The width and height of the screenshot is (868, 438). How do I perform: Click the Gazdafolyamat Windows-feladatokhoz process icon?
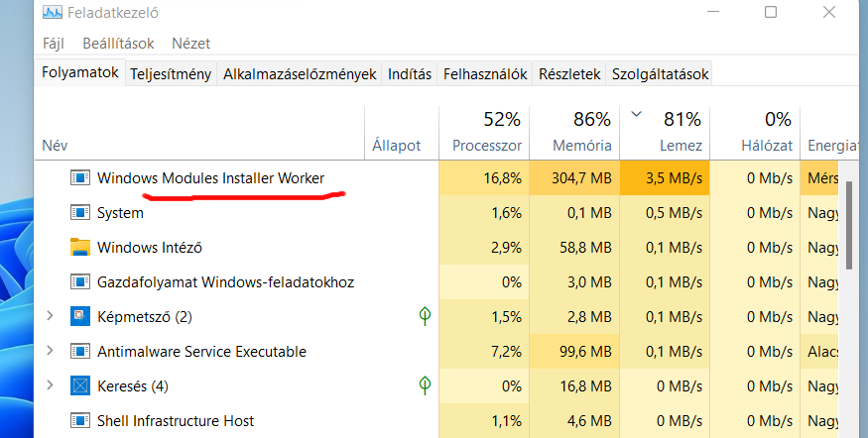(x=80, y=281)
